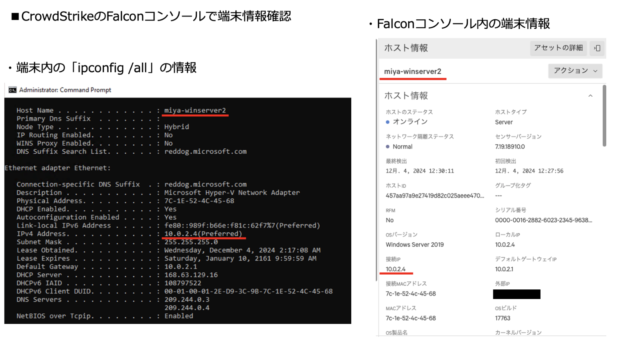Click the Ethernet adapter Ethernet: heading
Screen dimensions: 644x362
pos(57,168)
